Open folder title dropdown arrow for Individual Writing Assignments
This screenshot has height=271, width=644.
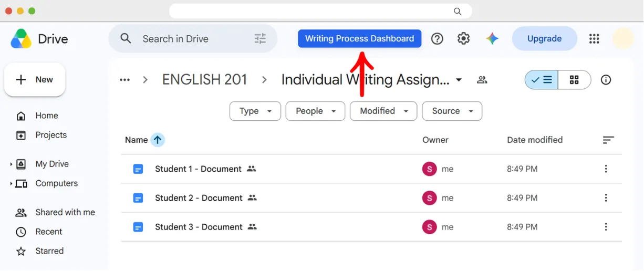[459, 80]
